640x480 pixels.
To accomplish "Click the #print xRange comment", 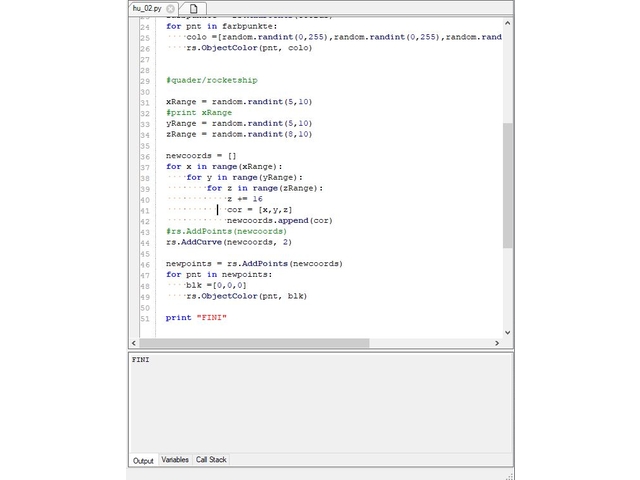I will tap(199, 113).
